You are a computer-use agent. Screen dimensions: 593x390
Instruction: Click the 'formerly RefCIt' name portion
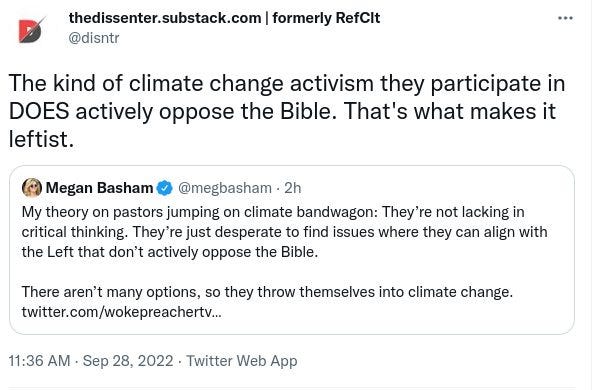(x=326, y=18)
